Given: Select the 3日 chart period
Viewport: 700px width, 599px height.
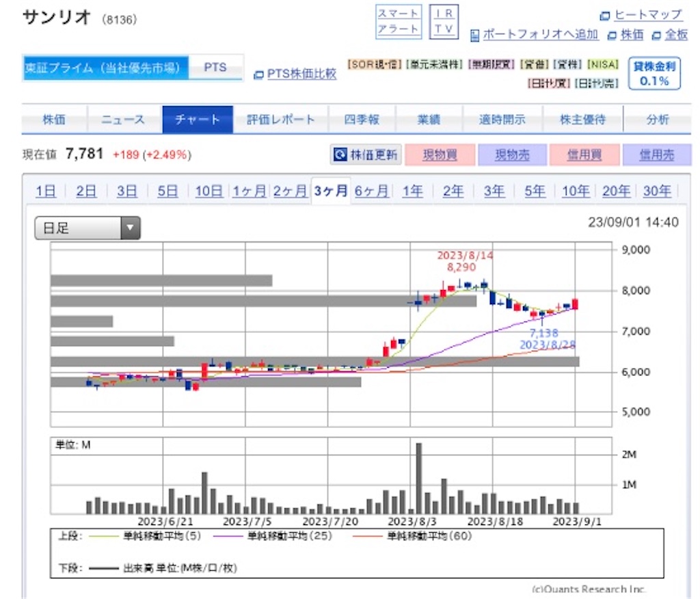Looking at the screenshot, I should pos(126,191).
